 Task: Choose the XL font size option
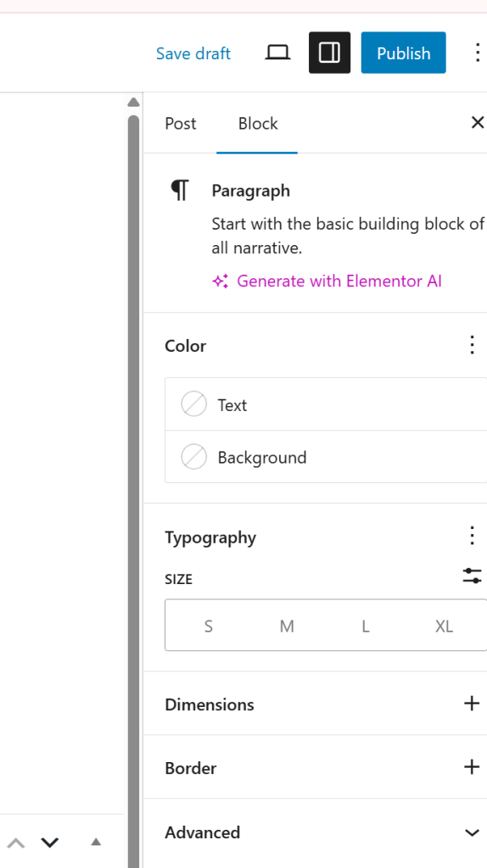(x=444, y=626)
